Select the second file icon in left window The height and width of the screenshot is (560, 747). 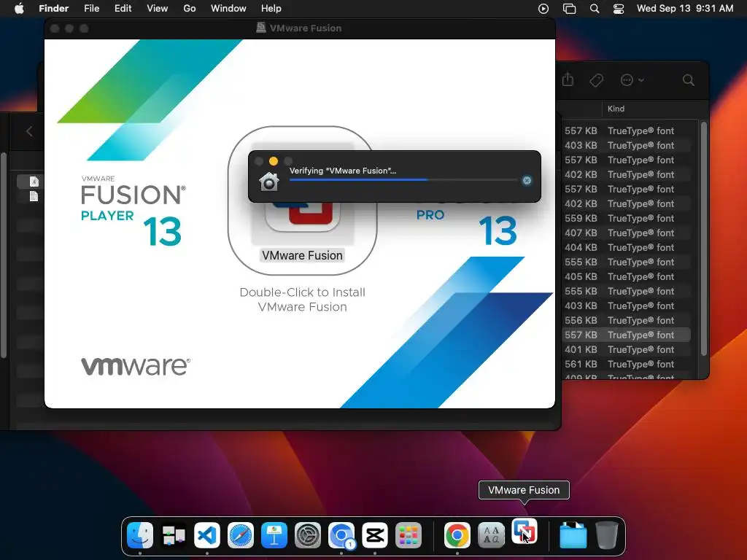[x=34, y=196]
